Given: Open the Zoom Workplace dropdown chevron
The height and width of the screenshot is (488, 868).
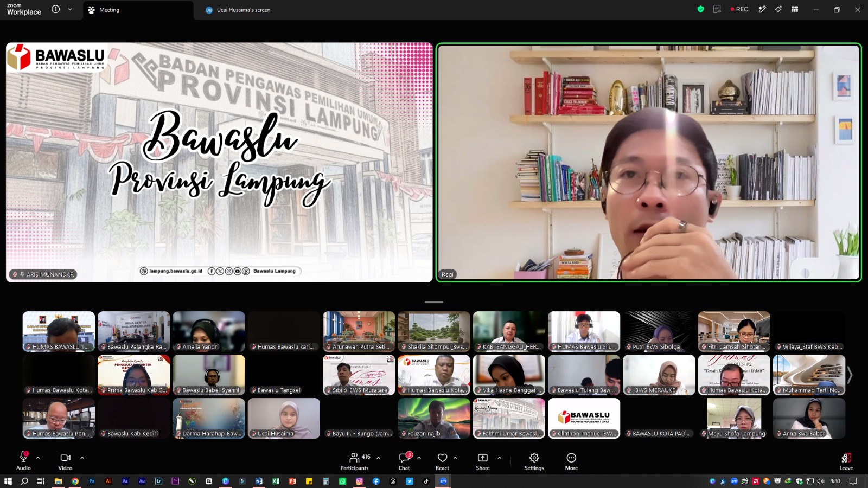Looking at the screenshot, I should coord(70,9).
